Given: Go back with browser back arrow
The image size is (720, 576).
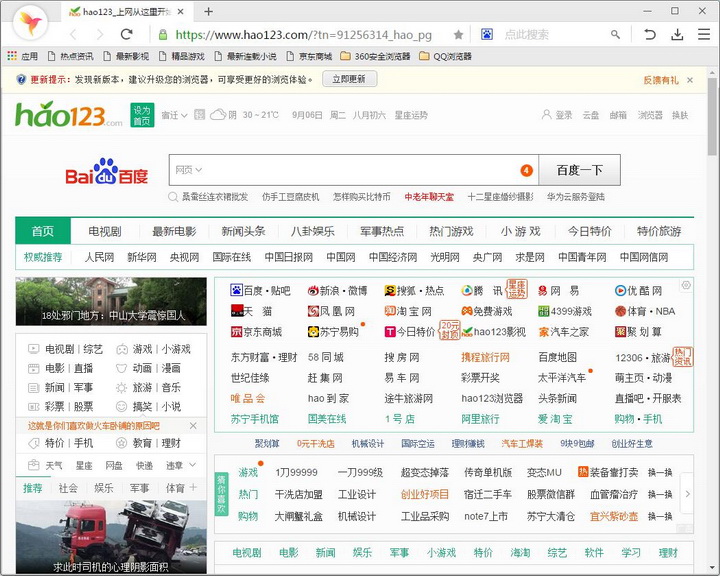Looking at the screenshot, I should coord(73,34).
